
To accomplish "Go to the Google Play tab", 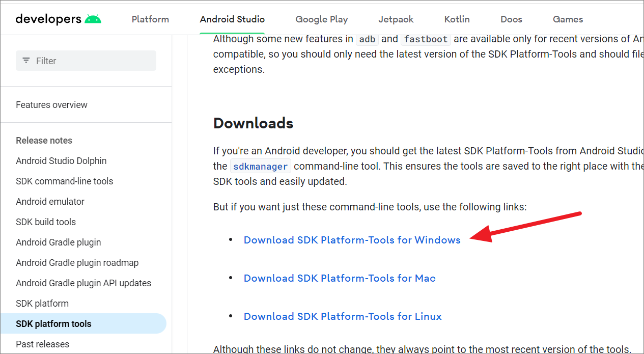I will pyautogui.click(x=322, y=19).
